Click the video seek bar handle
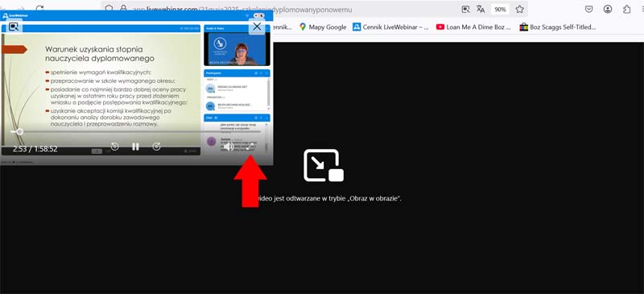Viewport: 644px width, 294px height. click(x=19, y=132)
